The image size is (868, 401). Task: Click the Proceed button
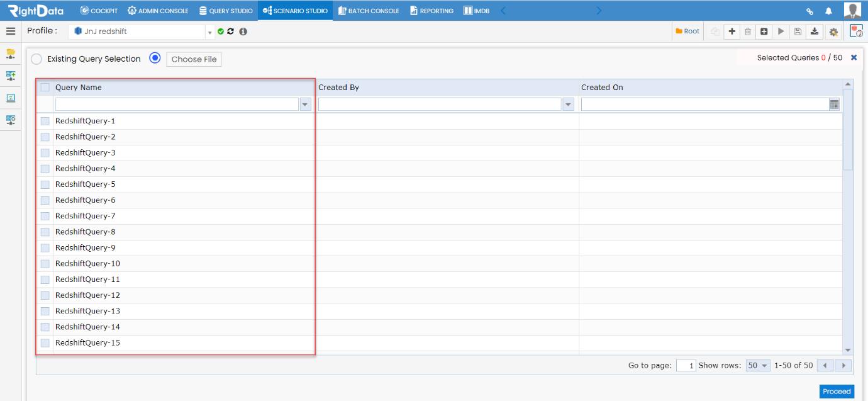[837, 392]
